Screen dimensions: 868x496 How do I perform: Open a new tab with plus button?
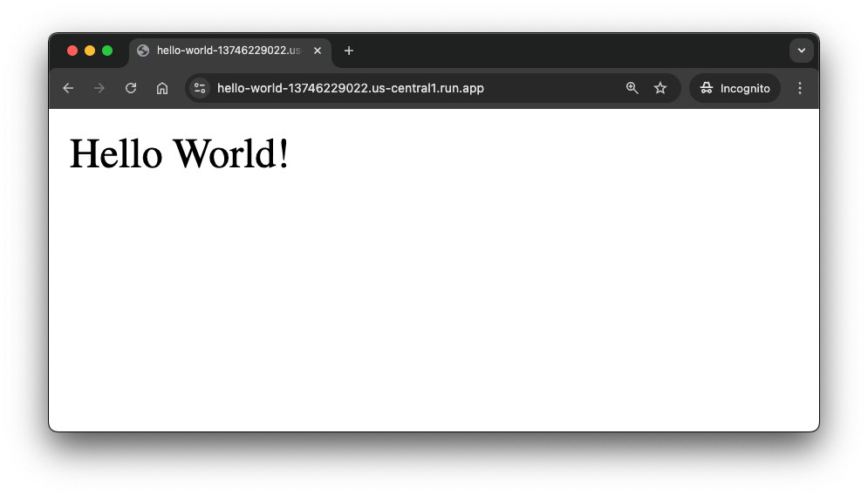point(349,51)
